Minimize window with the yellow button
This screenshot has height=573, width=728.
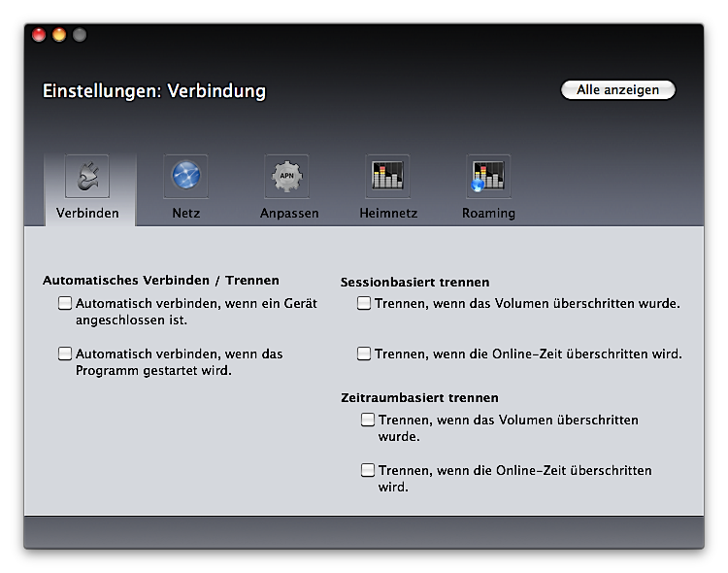59,35
